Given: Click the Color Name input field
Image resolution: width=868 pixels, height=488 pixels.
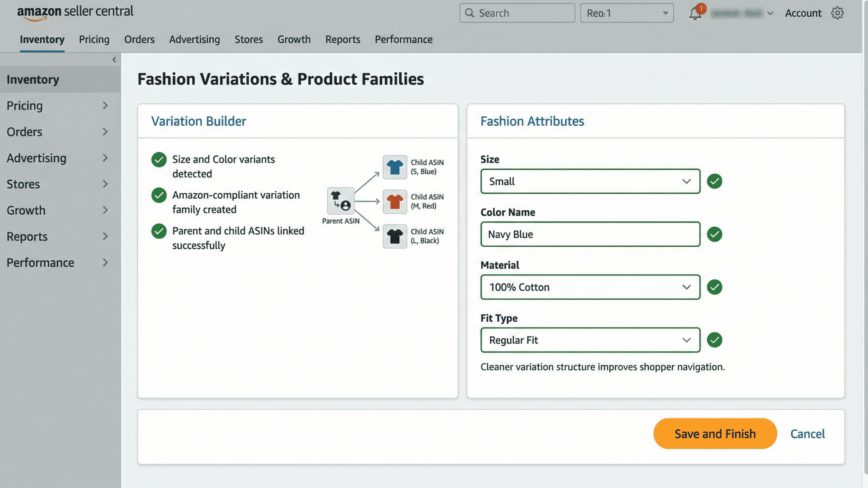Looking at the screenshot, I should 590,234.
